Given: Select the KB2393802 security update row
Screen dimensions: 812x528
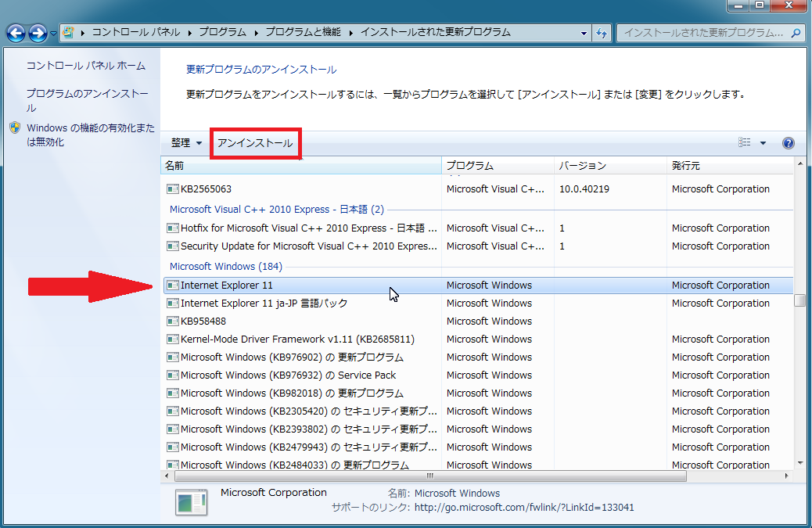Looking at the screenshot, I should point(478,429).
